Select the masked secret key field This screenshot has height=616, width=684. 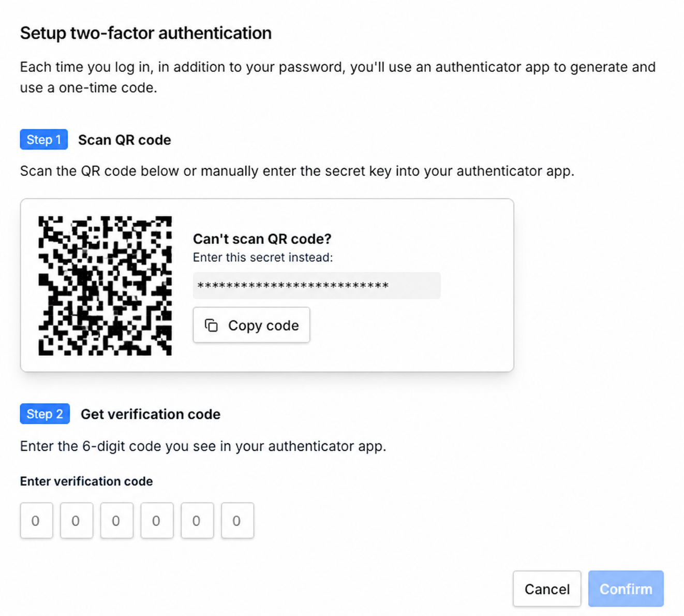click(317, 286)
